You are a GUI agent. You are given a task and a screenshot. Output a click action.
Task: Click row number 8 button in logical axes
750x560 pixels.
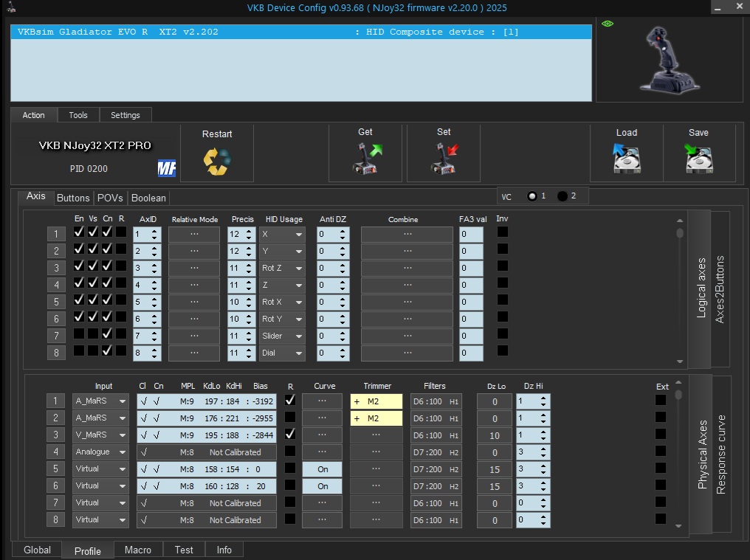click(x=56, y=353)
